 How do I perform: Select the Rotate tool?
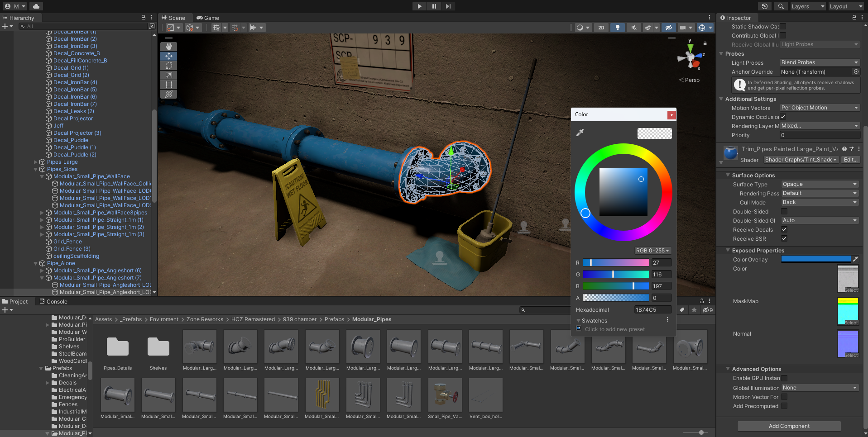coord(168,66)
